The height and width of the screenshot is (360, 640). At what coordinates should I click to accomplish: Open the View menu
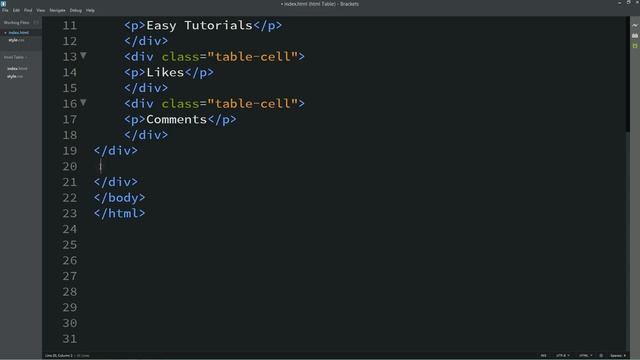tap(41, 11)
